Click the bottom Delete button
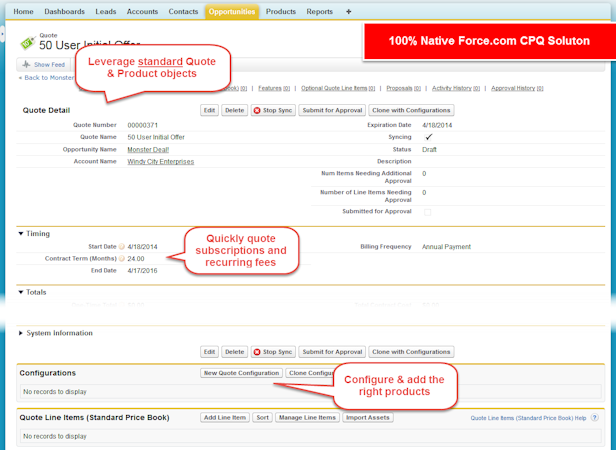Viewport: 616px width, 450px height. pyautogui.click(x=235, y=352)
